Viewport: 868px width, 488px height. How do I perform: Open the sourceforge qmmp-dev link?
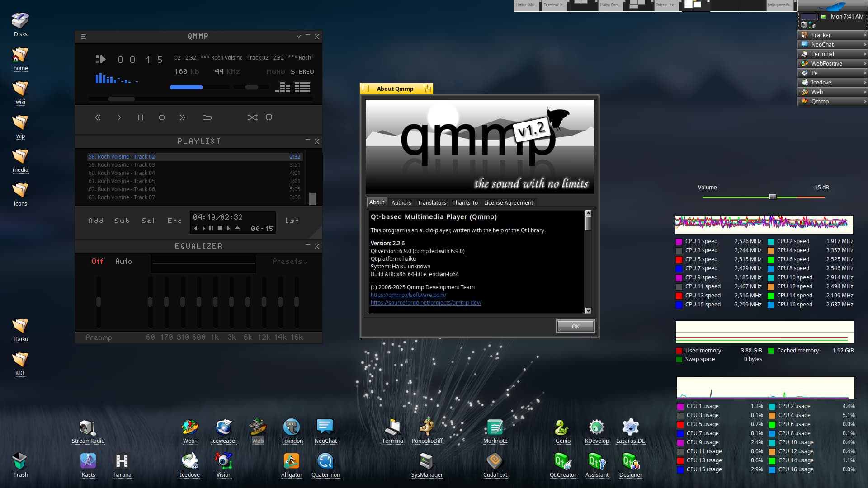pyautogui.click(x=426, y=303)
